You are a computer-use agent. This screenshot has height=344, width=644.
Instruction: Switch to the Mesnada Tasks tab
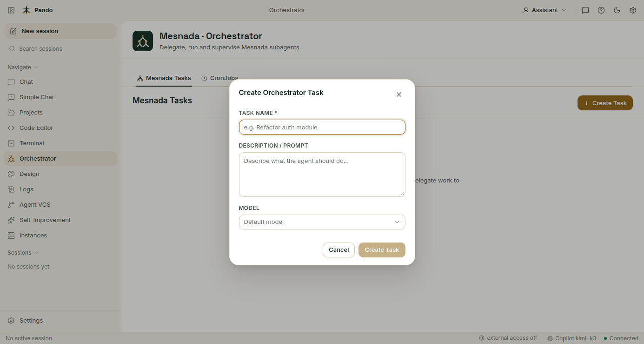164,78
